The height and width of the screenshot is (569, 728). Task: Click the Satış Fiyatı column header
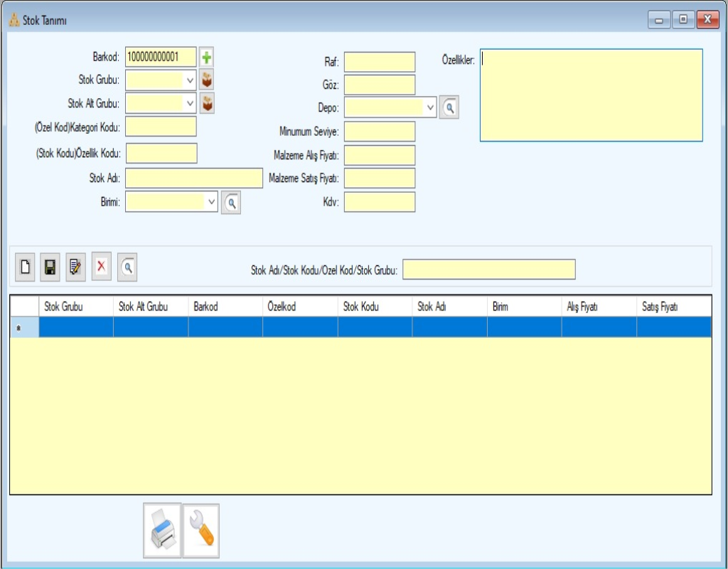[673, 307]
